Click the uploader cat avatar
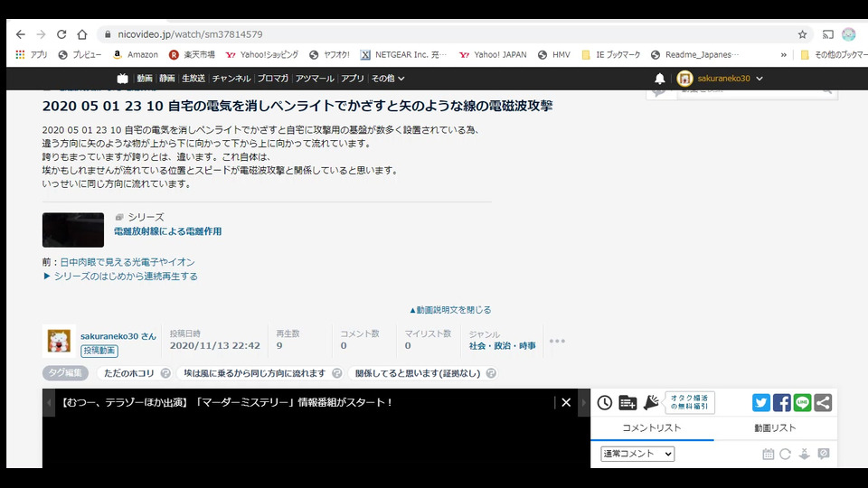The image size is (868, 488). [59, 341]
